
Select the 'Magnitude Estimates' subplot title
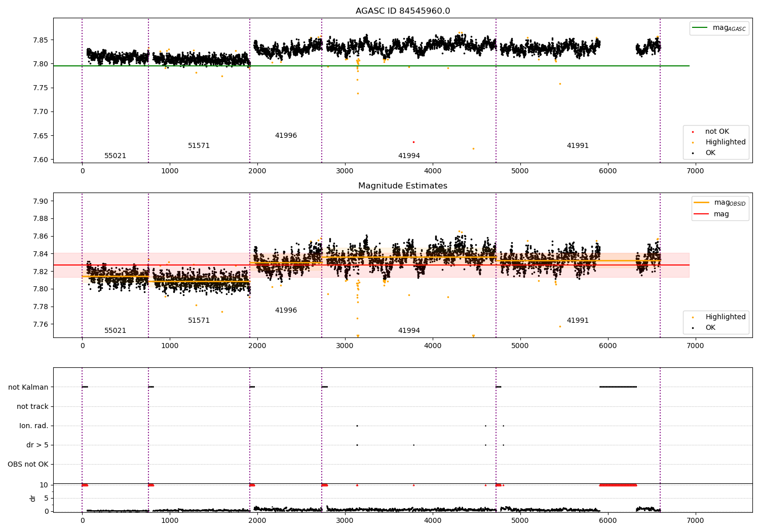click(x=402, y=186)
